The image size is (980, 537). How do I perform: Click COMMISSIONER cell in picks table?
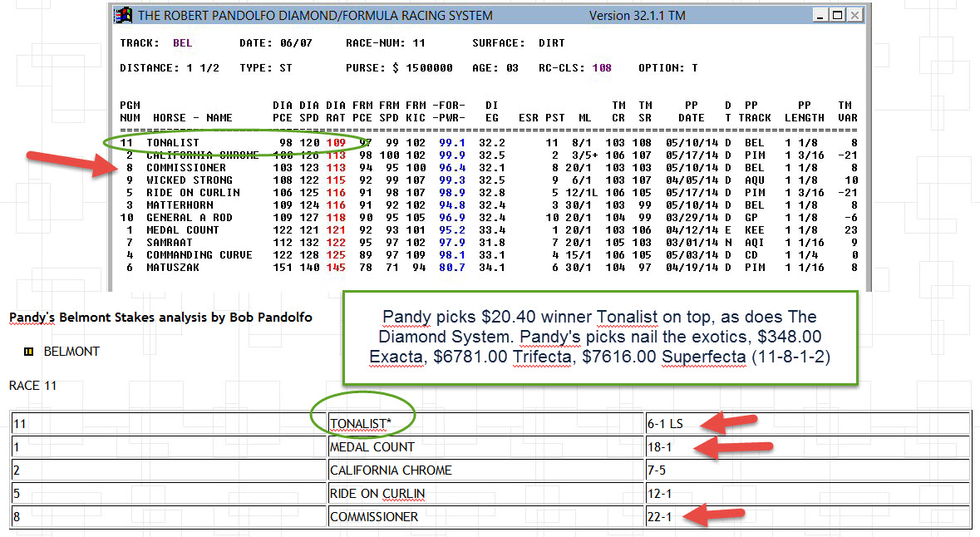click(485, 517)
